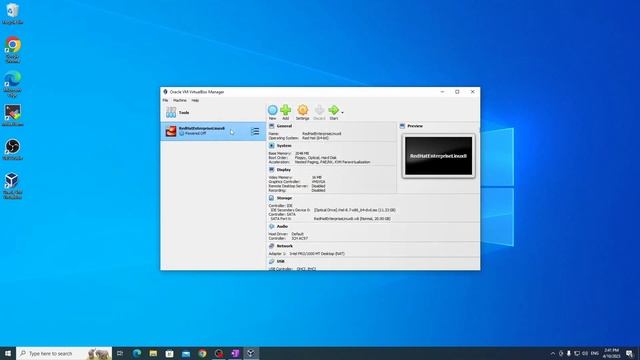The image size is (640, 360).
Task: Open the Help menu
Action: (x=195, y=100)
